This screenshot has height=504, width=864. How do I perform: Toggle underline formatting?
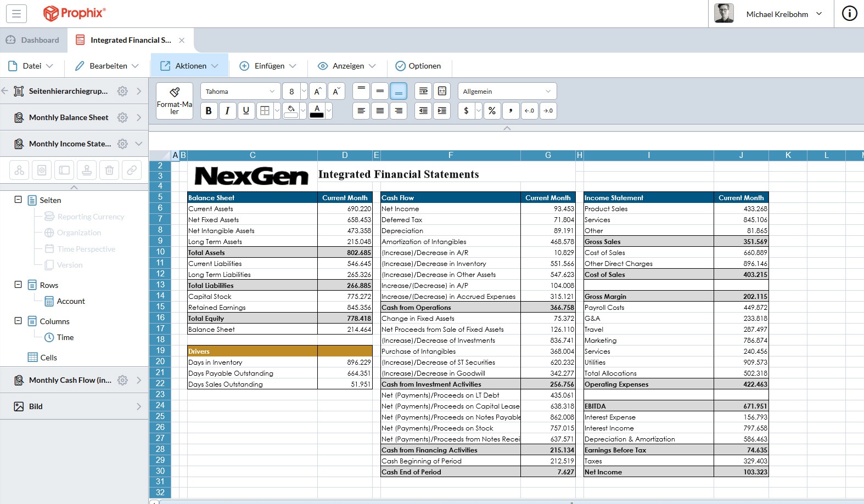click(246, 111)
